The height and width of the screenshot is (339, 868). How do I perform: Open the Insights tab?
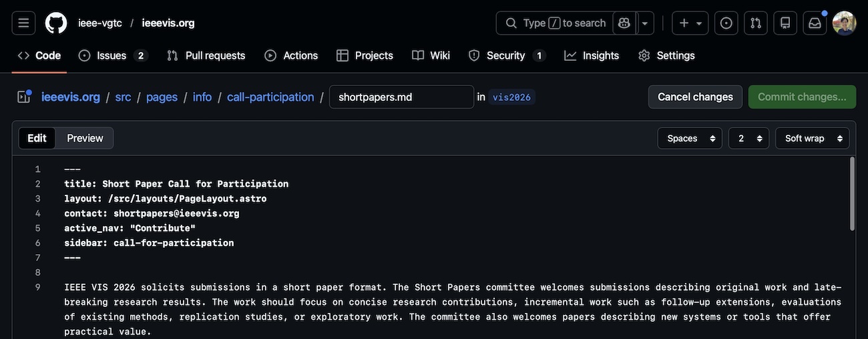tap(592, 55)
